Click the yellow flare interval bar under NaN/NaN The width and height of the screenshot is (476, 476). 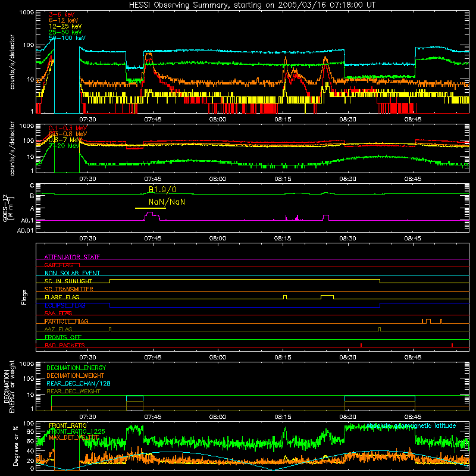tap(151, 208)
